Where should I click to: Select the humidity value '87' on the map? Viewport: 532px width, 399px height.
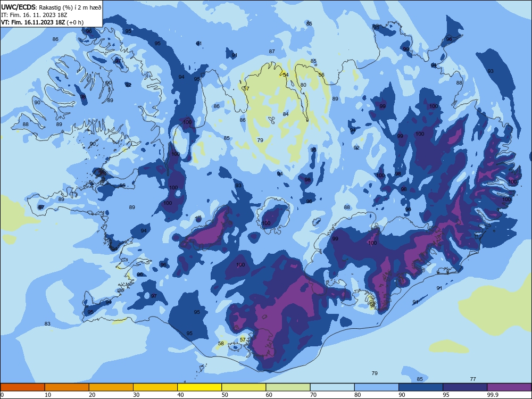(272, 51)
